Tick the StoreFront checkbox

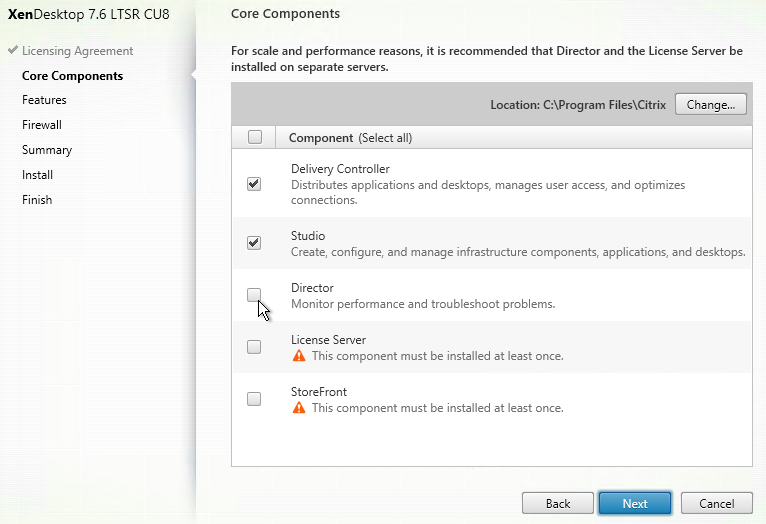(x=254, y=399)
